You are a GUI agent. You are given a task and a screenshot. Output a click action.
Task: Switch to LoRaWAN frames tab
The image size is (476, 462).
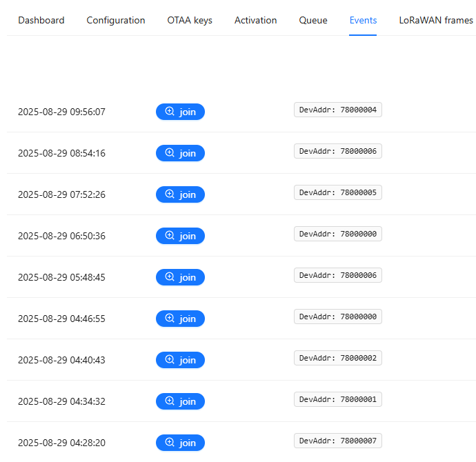tap(436, 20)
